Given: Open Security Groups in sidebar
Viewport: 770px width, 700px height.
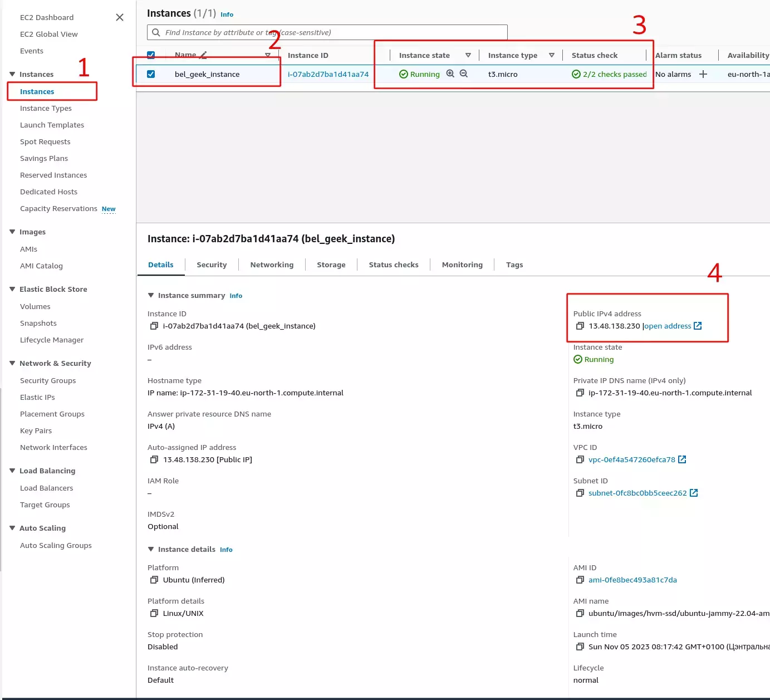Looking at the screenshot, I should click(48, 380).
